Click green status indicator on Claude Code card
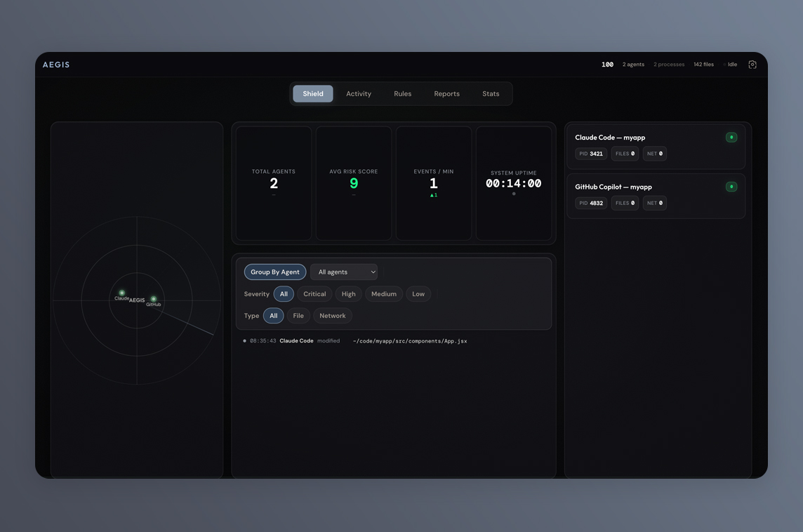The height and width of the screenshot is (532, 803). coord(731,138)
